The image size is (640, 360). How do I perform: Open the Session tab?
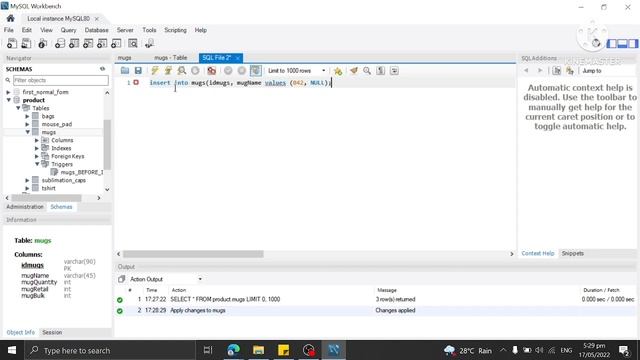point(52,333)
